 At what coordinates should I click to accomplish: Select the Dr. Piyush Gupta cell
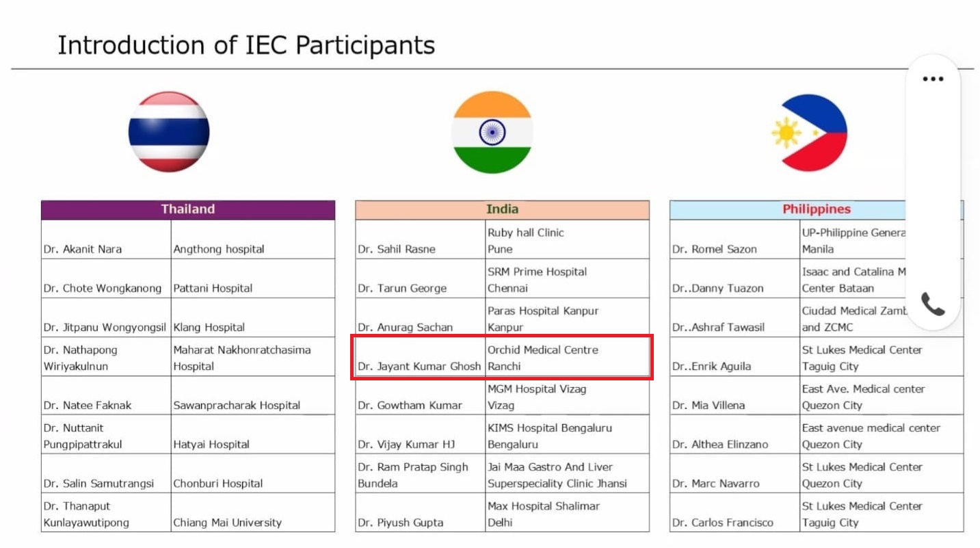tap(420, 513)
